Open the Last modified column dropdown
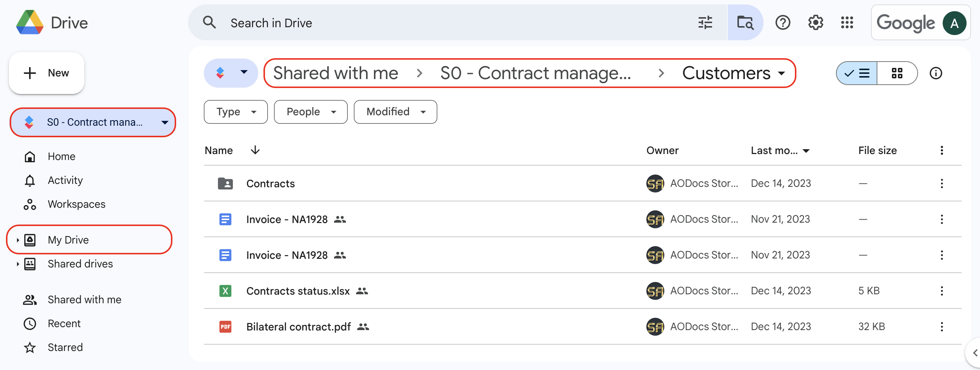The height and width of the screenshot is (370, 980). click(806, 151)
